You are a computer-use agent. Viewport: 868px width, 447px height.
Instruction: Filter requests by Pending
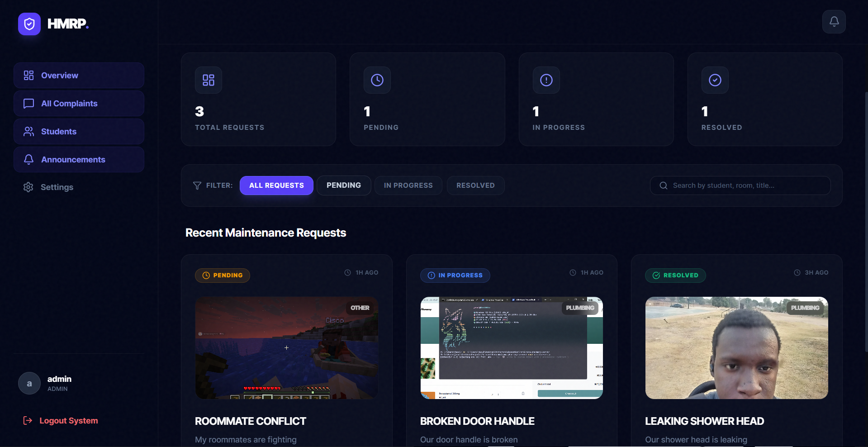(344, 185)
